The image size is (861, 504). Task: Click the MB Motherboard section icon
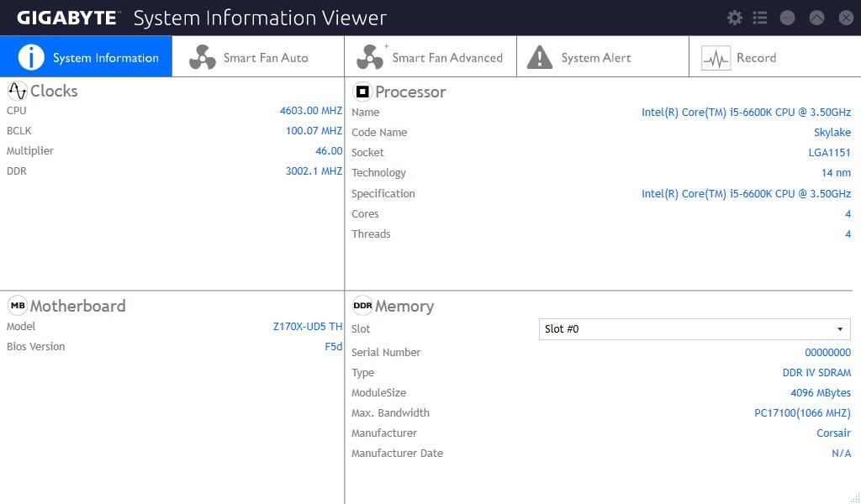coord(18,306)
